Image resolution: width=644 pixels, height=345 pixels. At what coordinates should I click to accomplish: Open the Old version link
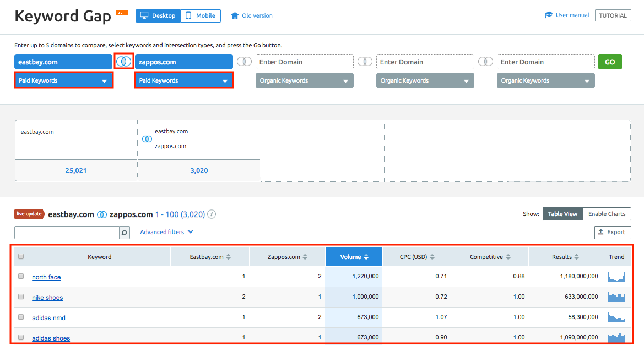pos(257,15)
